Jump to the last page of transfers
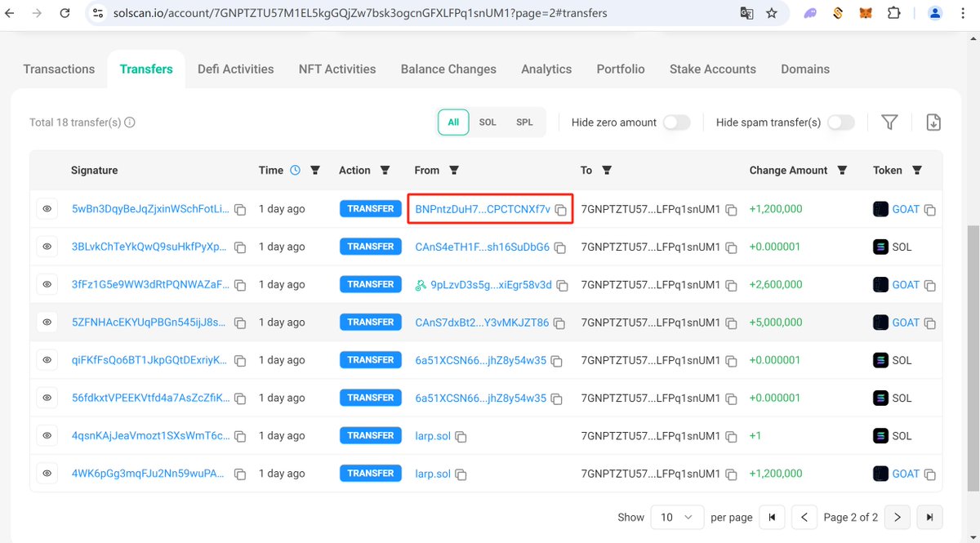 coord(930,517)
